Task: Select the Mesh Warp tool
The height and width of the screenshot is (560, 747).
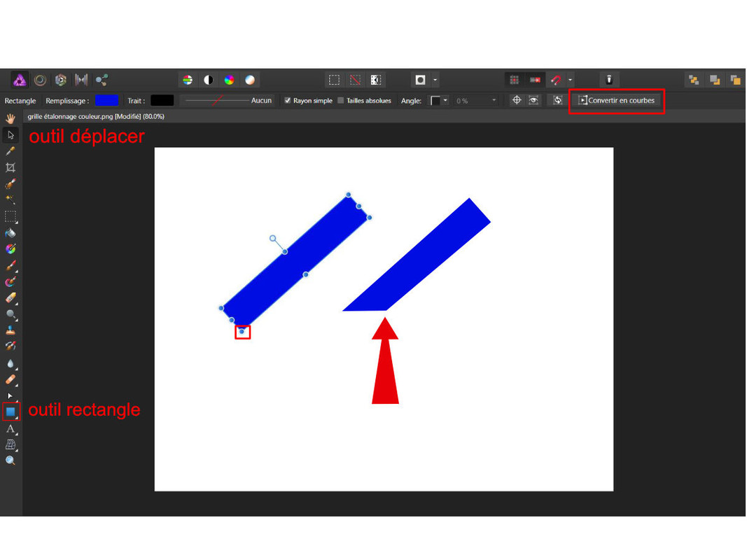Action: (x=11, y=444)
